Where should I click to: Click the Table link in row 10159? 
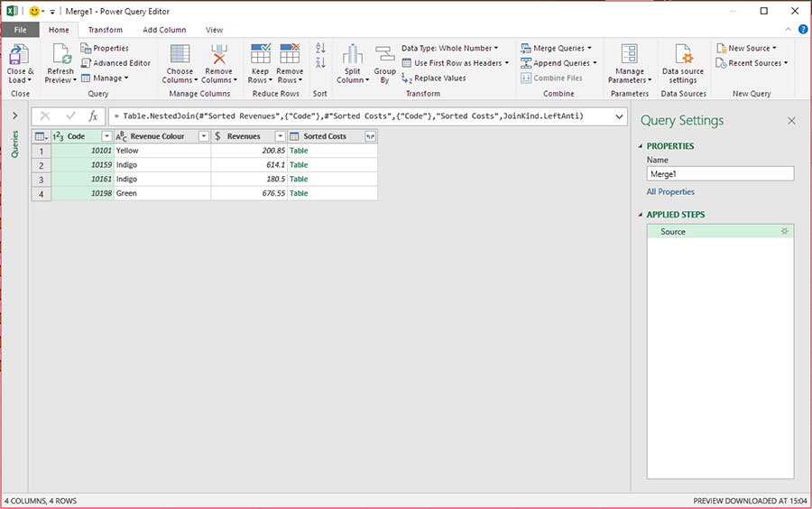299,164
